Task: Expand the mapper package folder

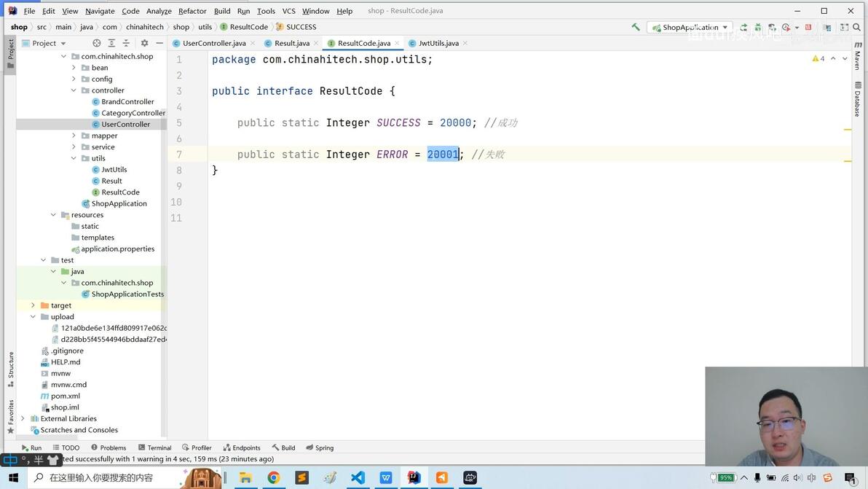Action: pyautogui.click(x=74, y=135)
